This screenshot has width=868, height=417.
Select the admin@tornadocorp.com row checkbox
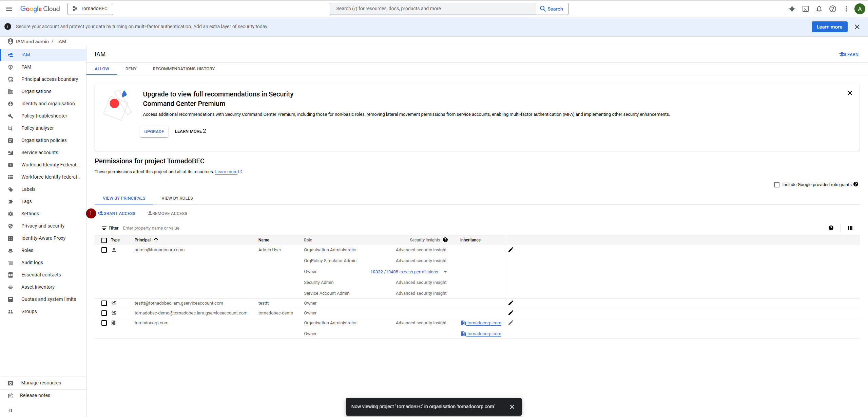click(x=104, y=250)
